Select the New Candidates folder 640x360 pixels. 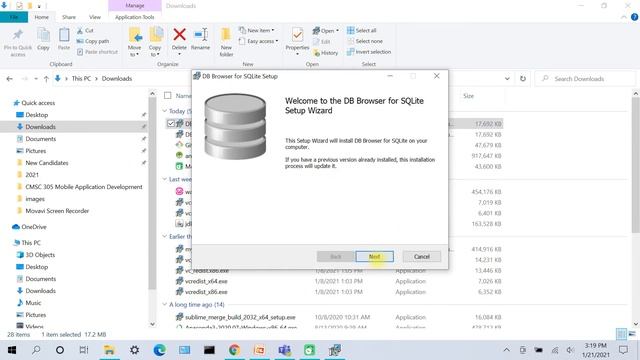tap(47, 162)
